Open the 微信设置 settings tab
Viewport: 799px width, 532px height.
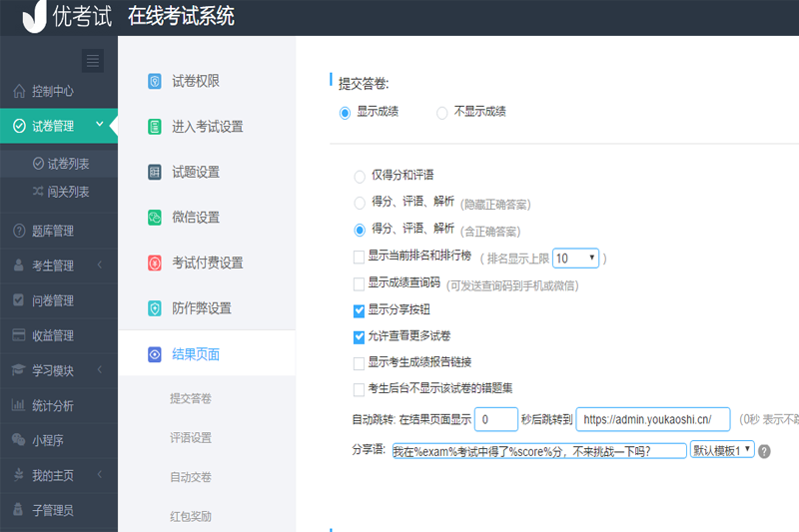[x=207, y=218]
